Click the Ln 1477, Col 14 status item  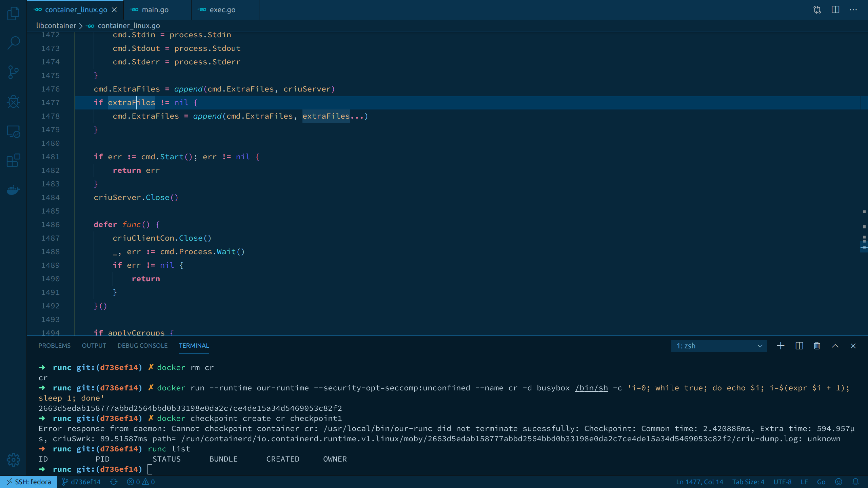click(699, 482)
